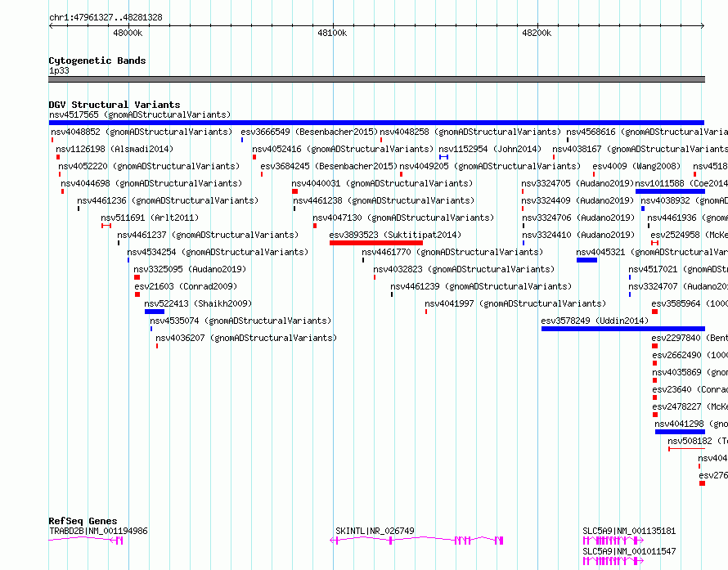Open the esv3893523 (Suktitipat2014) variant label
This screenshot has width=728, height=570.
395,235
